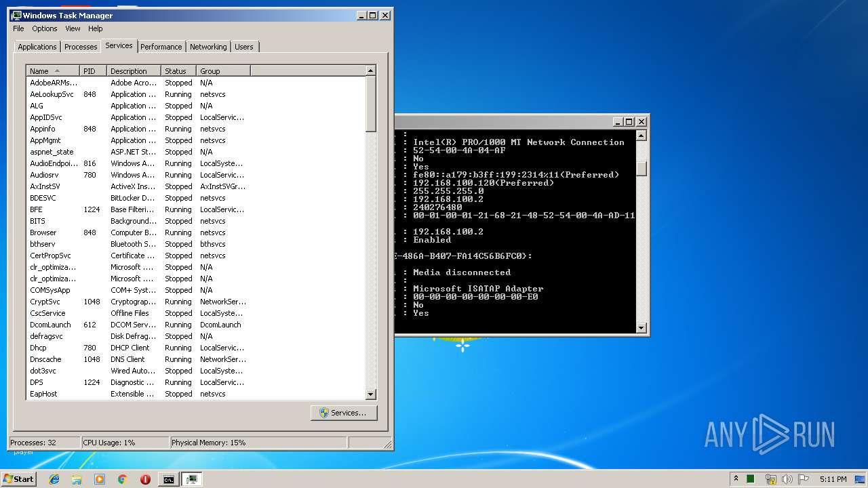Click the 5:11 PM clock
868x488 pixels.
[833, 479]
